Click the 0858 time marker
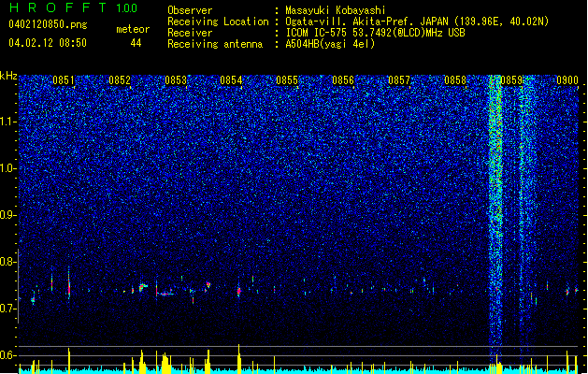 [x=455, y=80]
